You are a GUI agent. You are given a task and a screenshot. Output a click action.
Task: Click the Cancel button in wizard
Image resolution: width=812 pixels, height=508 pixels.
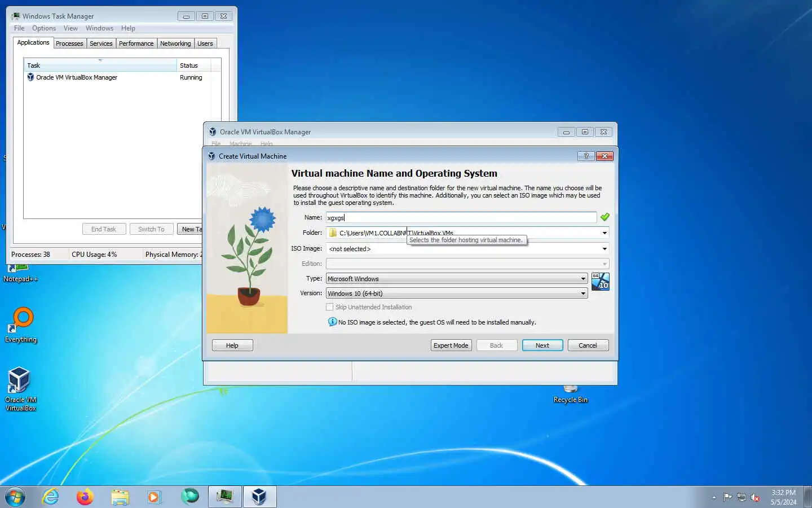point(588,345)
